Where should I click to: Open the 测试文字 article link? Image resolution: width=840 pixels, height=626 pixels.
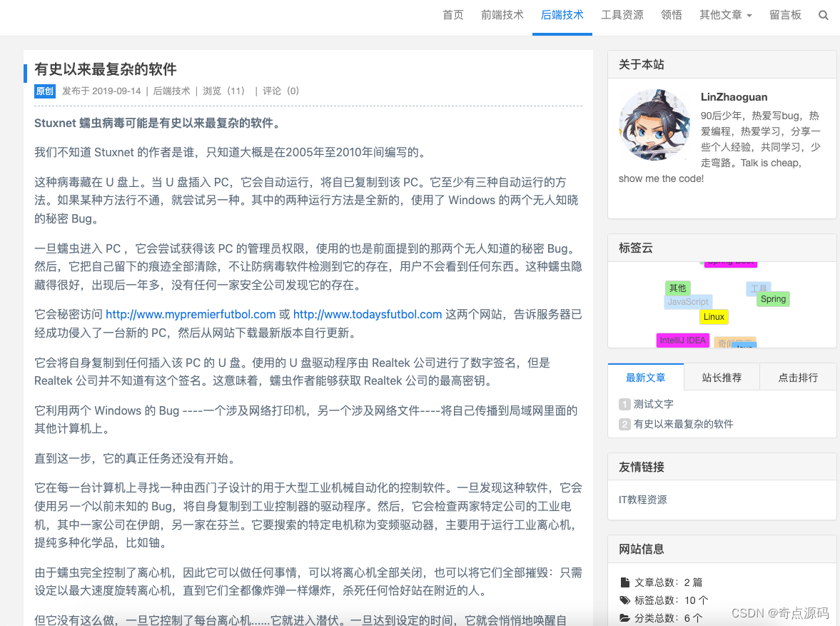pyautogui.click(x=654, y=404)
